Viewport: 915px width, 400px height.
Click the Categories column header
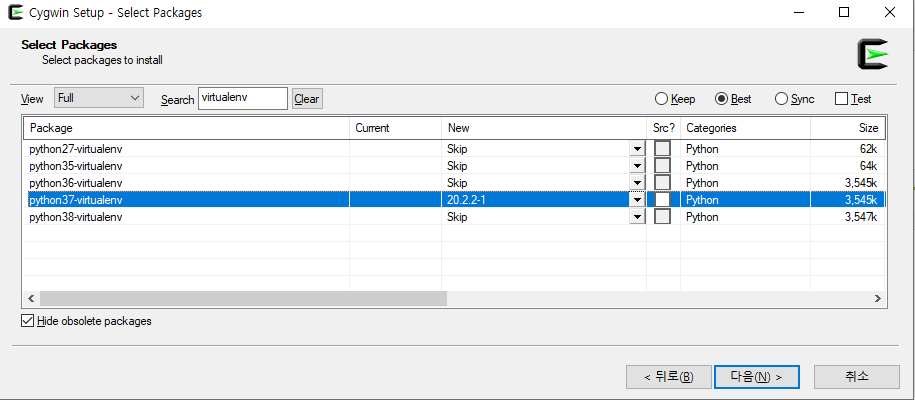pyautogui.click(x=745, y=128)
